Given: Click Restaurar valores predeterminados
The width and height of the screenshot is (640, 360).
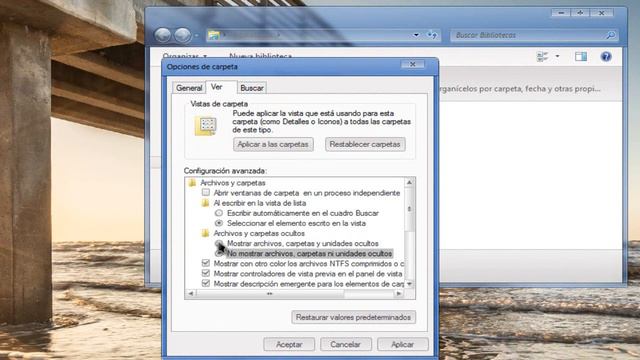Looking at the screenshot, I should (x=353, y=317).
